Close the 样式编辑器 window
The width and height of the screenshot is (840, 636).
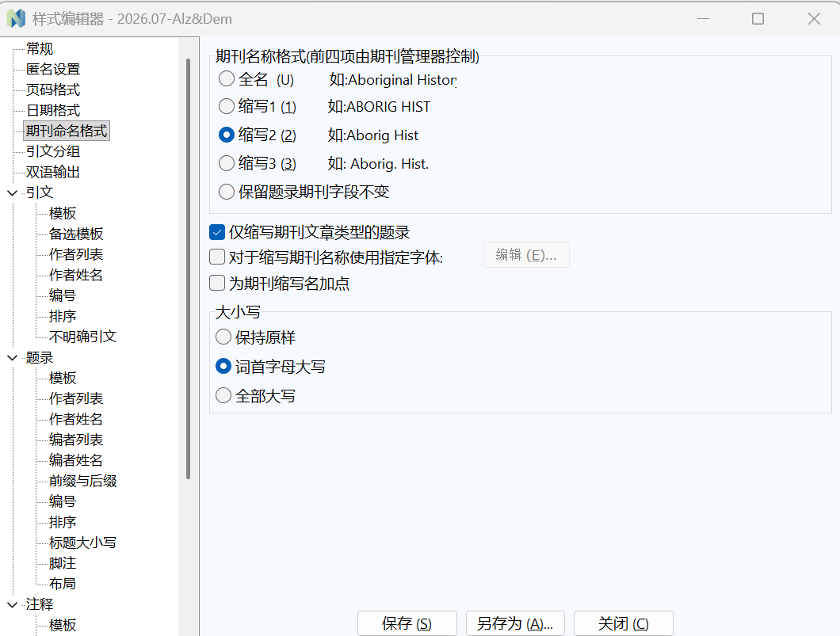click(x=815, y=19)
